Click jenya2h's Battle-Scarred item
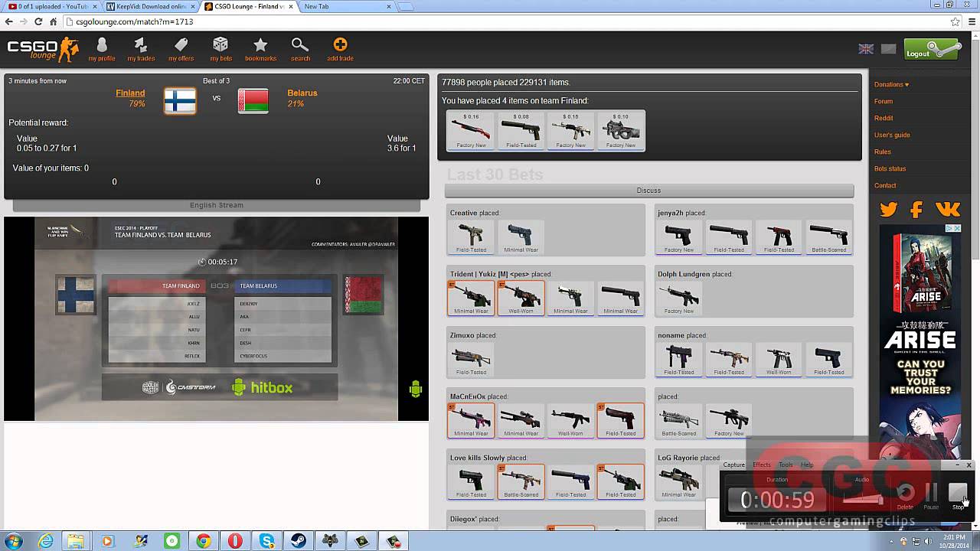 (828, 236)
